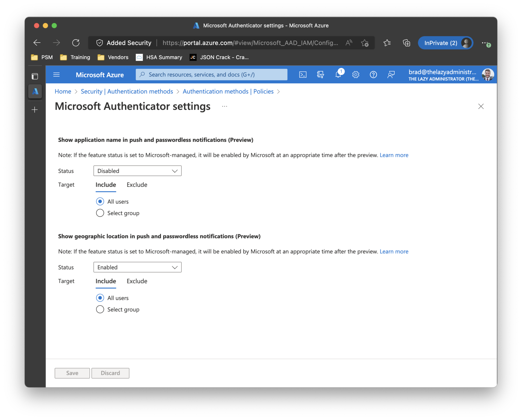Open the ellipsis next to page title
Image resolution: width=522 pixels, height=420 pixels.
click(224, 106)
